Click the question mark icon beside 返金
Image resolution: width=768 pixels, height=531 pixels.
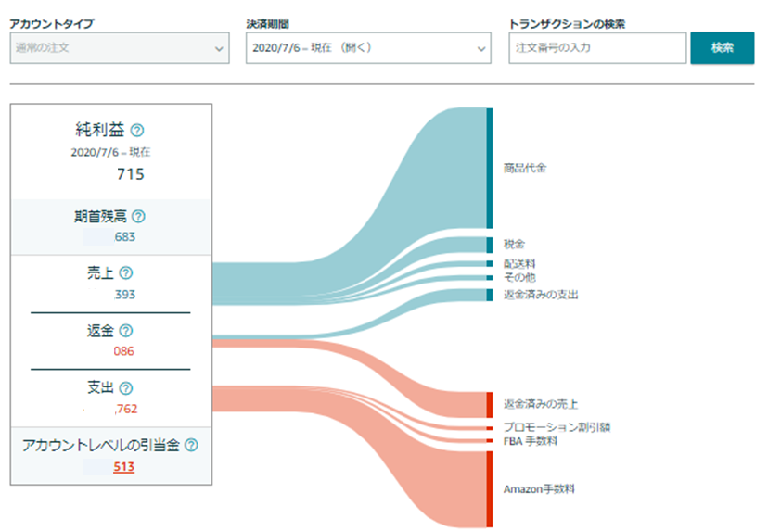click(126, 330)
